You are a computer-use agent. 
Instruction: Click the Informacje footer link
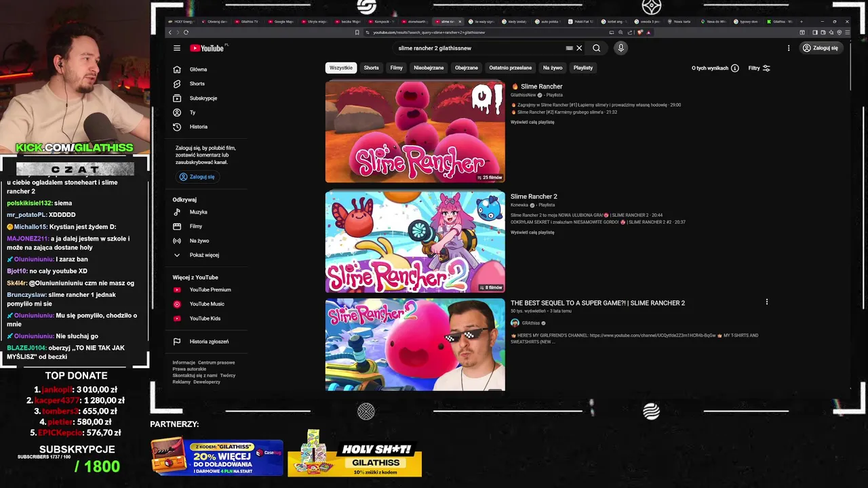coord(184,363)
